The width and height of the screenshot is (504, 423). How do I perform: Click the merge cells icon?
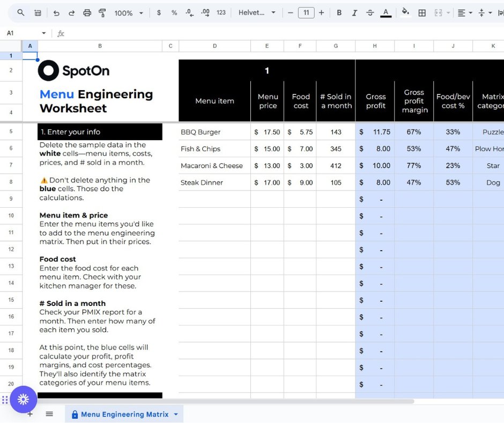coord(438,13)
